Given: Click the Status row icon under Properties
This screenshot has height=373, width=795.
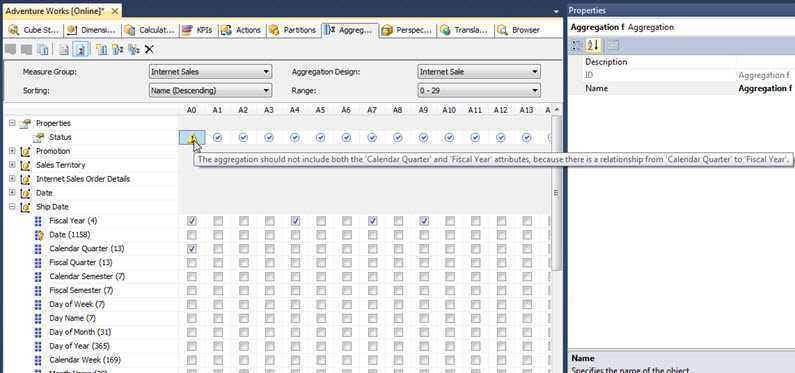Looking at the screenshot, I should tap(39, 137).
